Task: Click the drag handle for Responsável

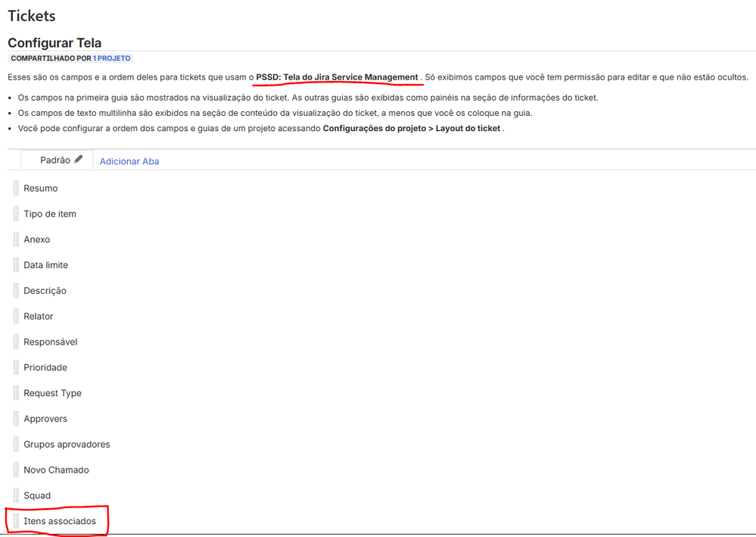Action: 16,342
